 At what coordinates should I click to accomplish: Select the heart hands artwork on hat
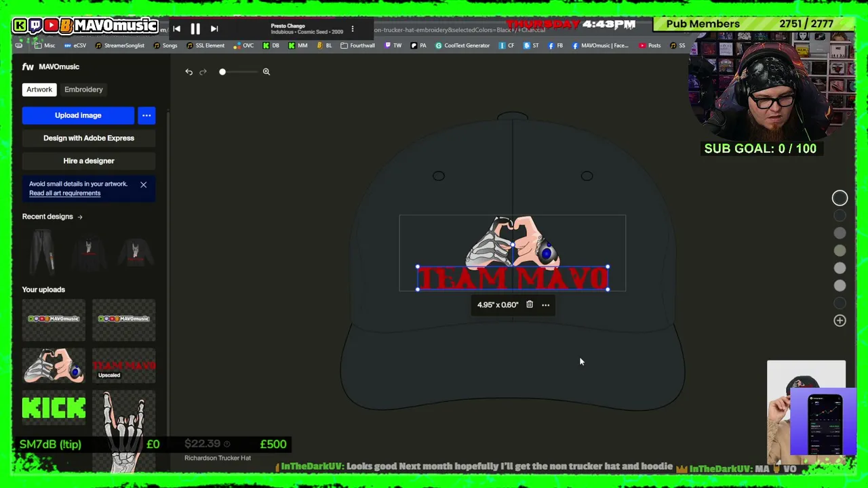click(x=513, y=242)
